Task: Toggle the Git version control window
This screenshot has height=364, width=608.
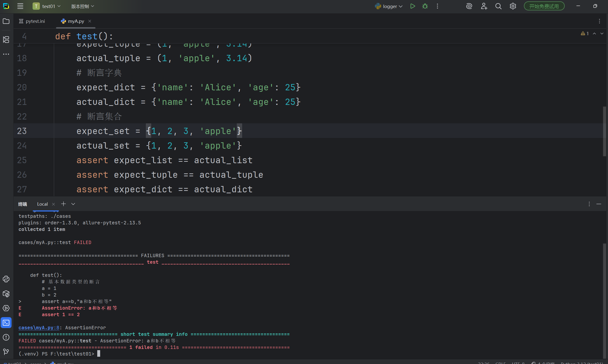Action: [6, 352]
